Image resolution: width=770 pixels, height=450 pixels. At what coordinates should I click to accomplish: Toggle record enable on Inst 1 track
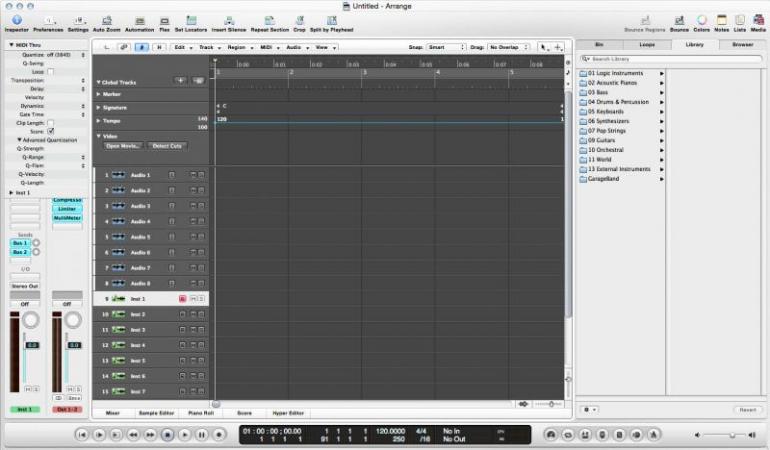pyautogui.click(x=182, y=299)
